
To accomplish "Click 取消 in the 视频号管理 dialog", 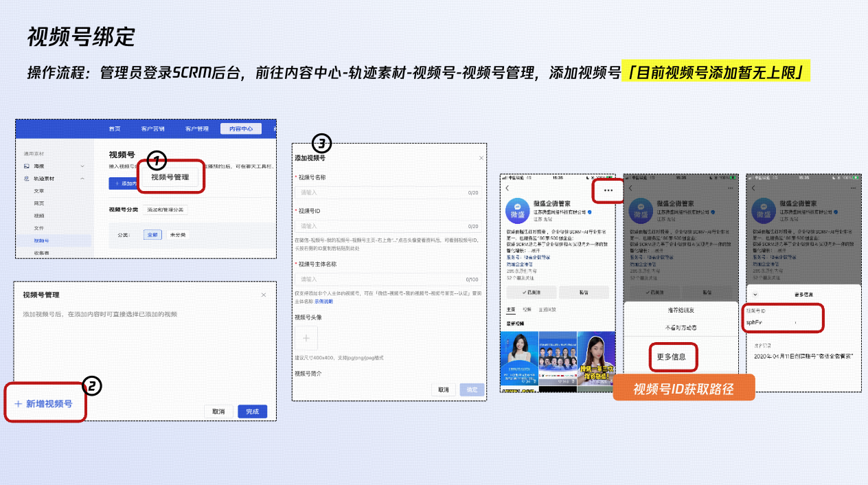I will click(218, 411).
